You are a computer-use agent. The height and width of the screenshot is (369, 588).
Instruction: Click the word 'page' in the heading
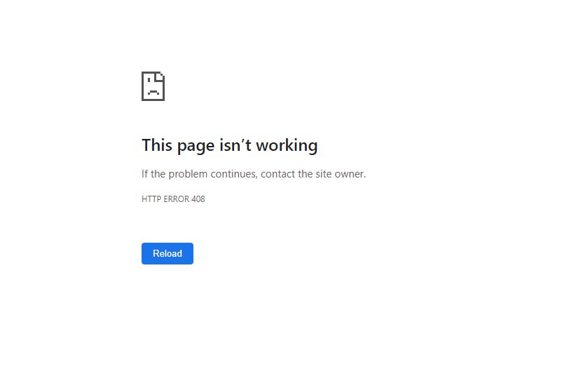(196, 147)
